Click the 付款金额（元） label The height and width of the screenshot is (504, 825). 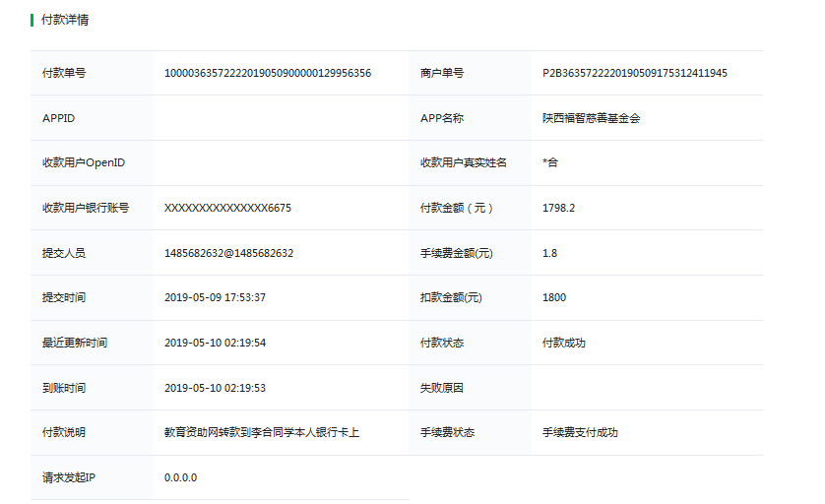click(x=456, y=208)
